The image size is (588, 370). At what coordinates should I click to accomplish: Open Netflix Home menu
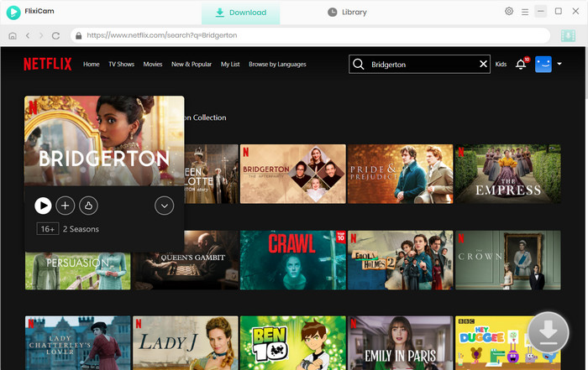coord(91,64)
